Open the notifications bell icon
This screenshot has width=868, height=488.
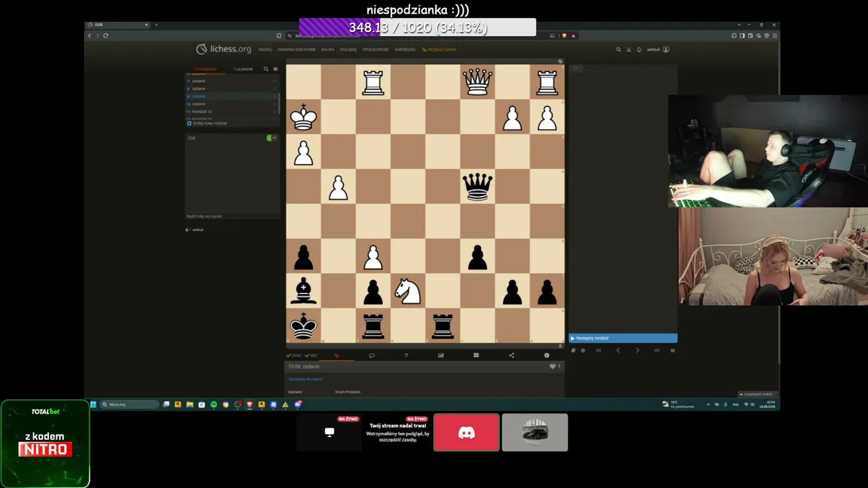pos(639,49)
